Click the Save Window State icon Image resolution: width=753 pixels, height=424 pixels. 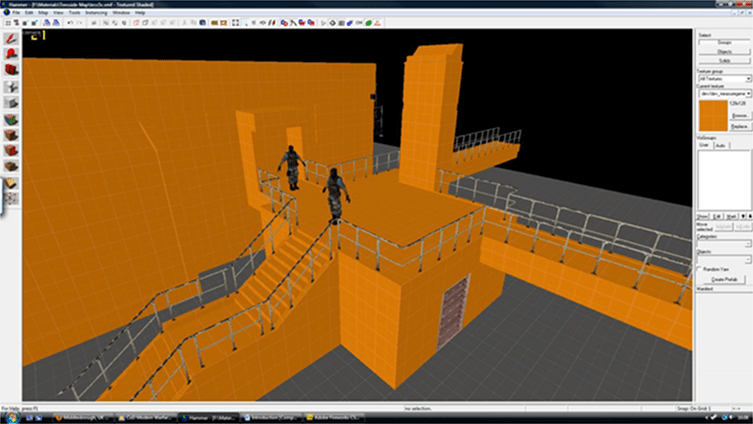pos(56,23)
